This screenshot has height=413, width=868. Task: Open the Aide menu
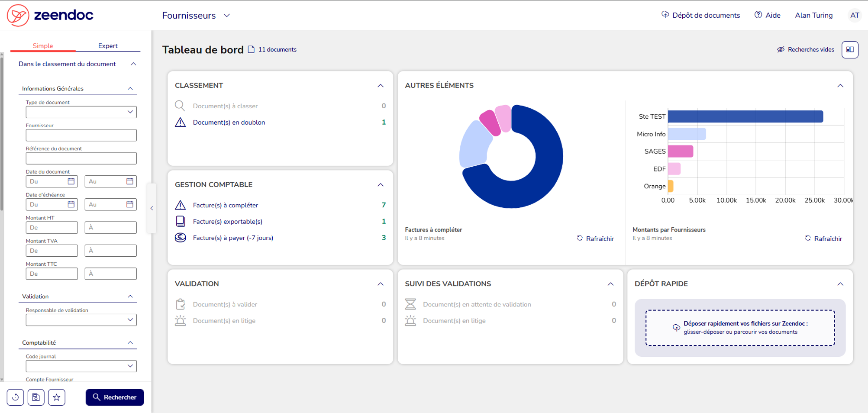click(x=768, y=15)
